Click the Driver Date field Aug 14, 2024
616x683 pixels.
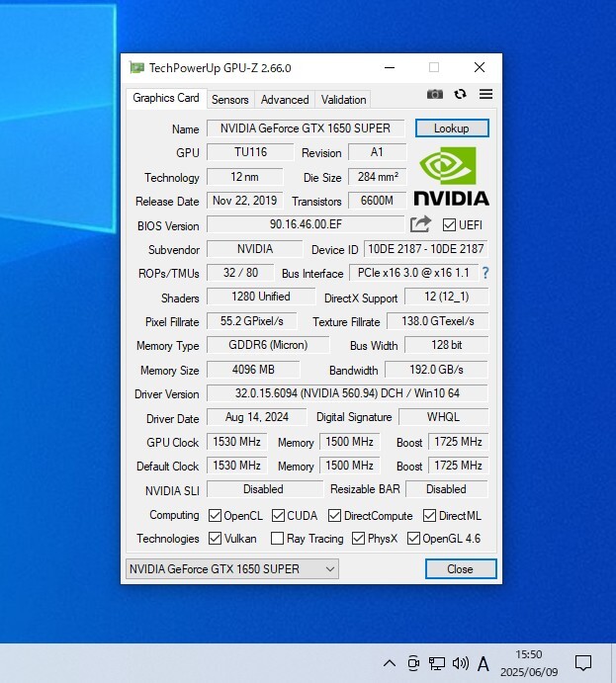click(257, 417)
